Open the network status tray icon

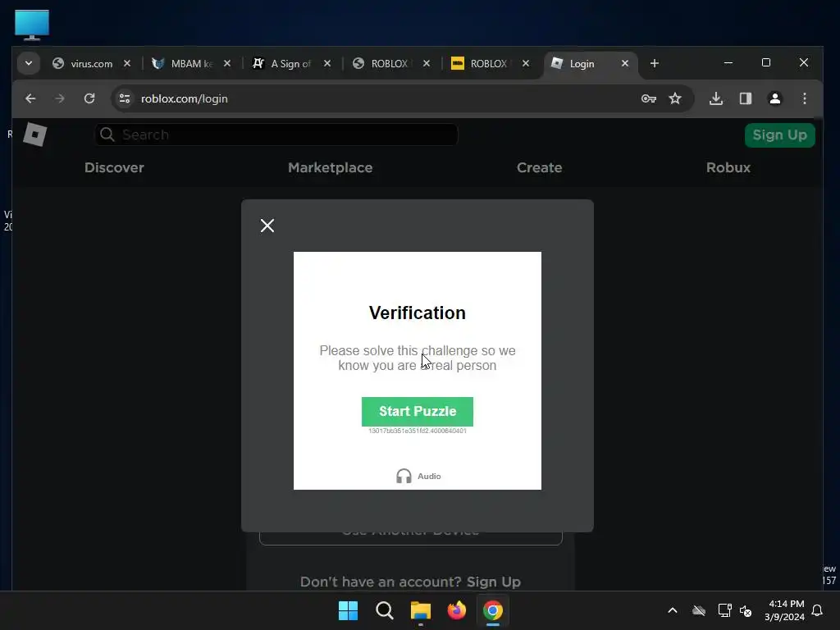(x=725, y=610)
